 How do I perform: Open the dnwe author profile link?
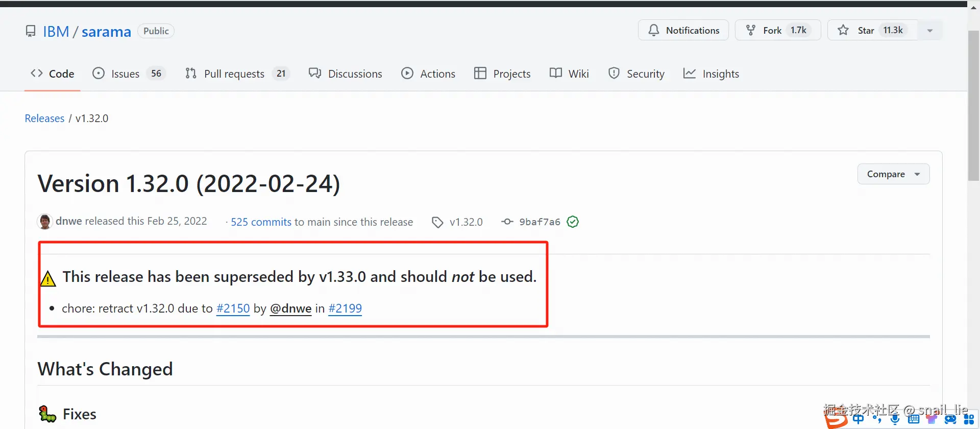click(x=69, y=221)
